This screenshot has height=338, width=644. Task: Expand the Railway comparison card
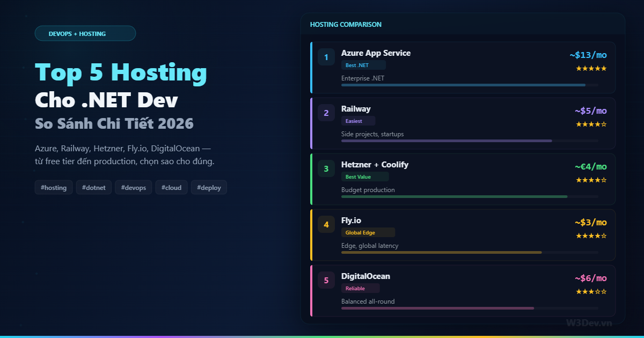pos(462,123)
